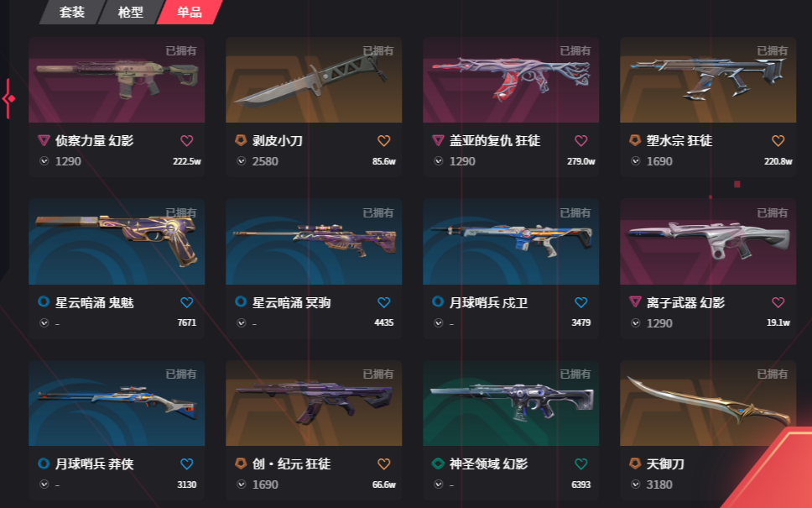Favorite 星云暗涌 鬼魅 with blue heart
This screenshot has width=812, height=508.
pos(186,302)
